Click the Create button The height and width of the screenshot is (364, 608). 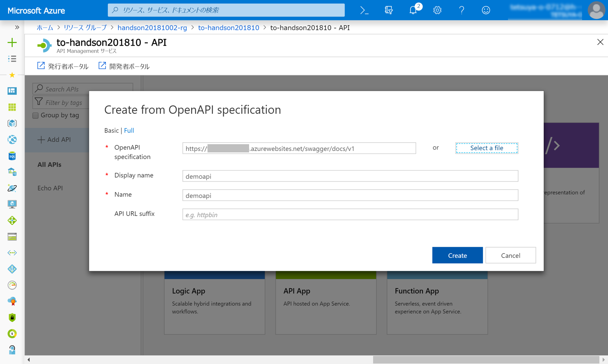point(457,255)
